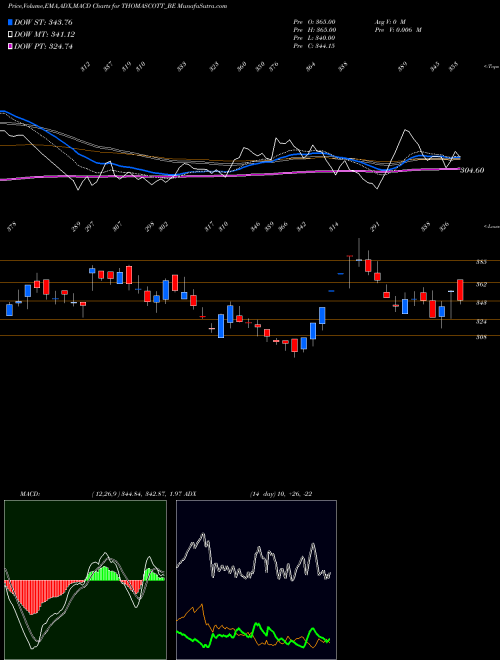Open the MACD histogram panel
This screenshot has width=500, height=660.
pos(85,580)
